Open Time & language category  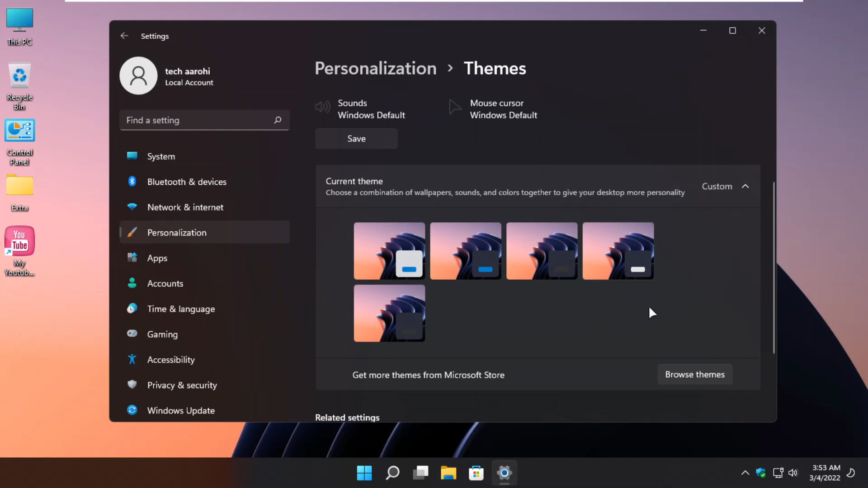point(204,308)
